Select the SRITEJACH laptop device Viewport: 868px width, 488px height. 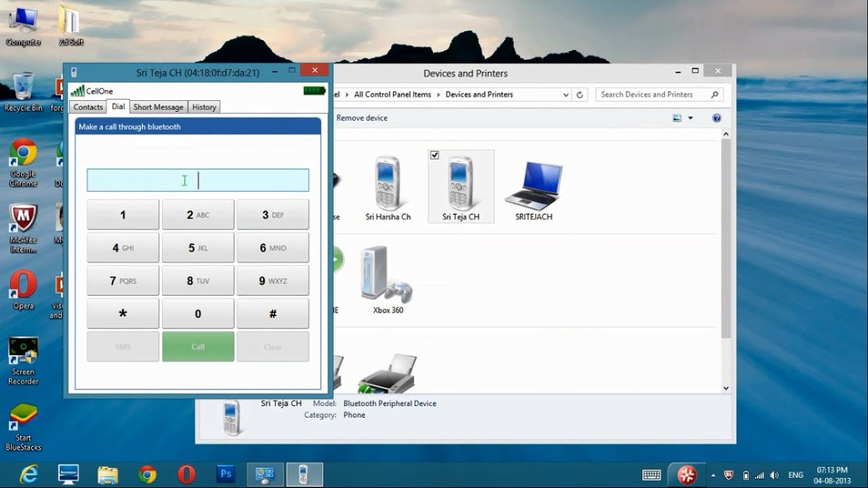534,190
